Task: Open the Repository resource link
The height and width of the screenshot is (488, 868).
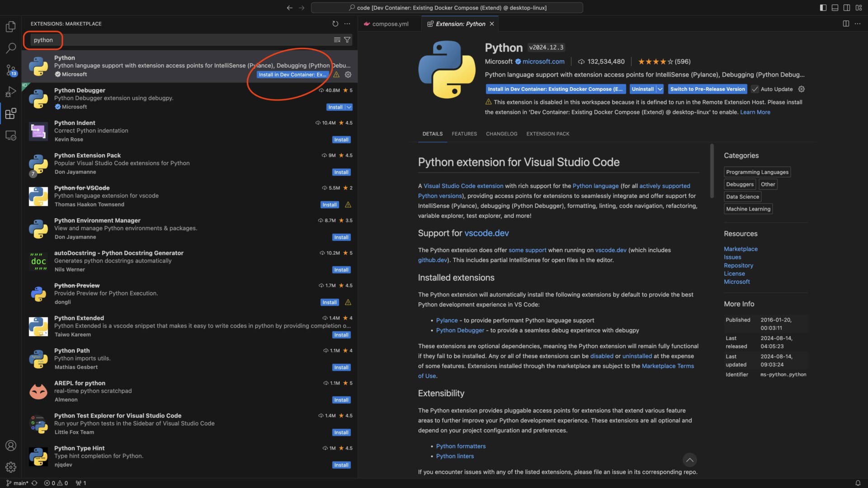Action: point(738,266)
